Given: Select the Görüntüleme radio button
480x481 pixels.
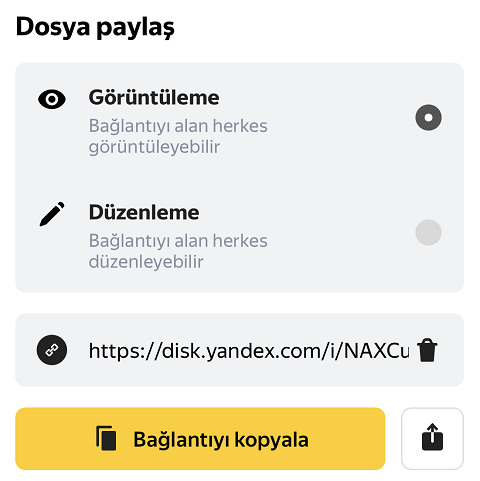Looking at the screenshot, I should tap(428, 118).
